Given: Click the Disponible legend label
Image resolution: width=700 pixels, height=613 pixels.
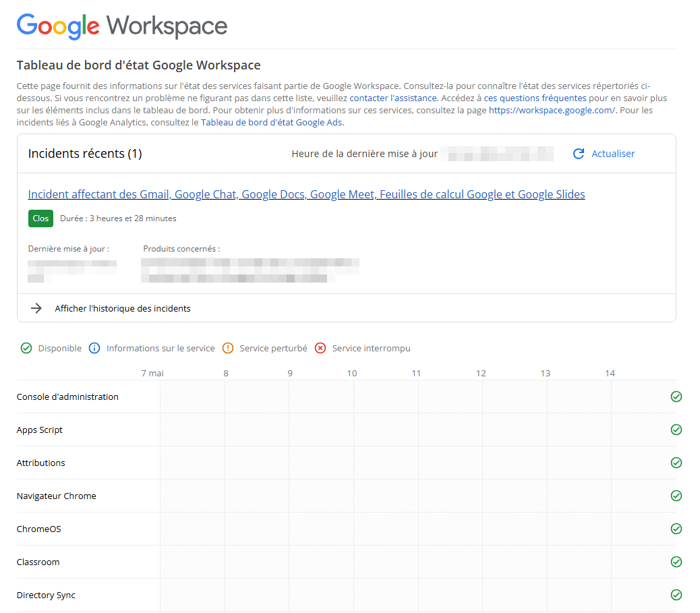Looking at the screenshot, I should pyautogui.click(x=60, y=348).
